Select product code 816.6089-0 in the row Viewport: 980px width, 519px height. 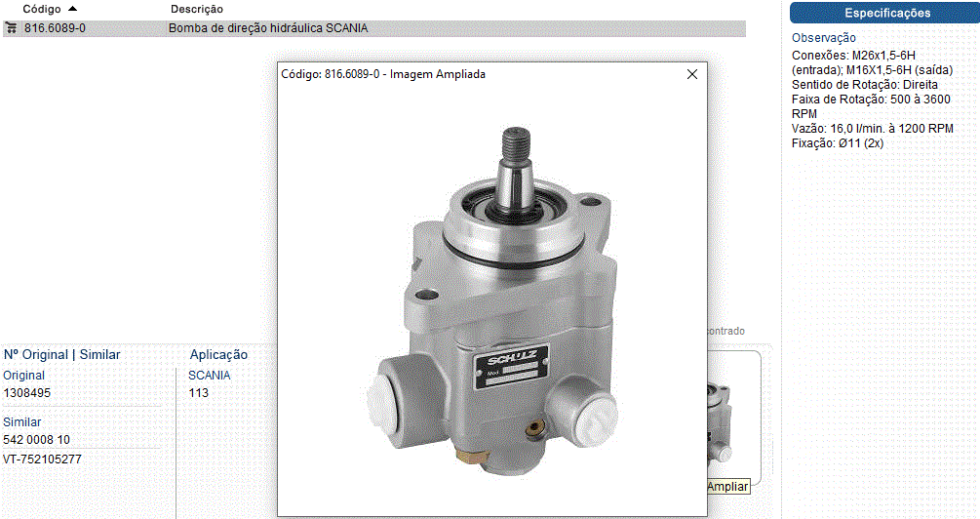[55, 28]
